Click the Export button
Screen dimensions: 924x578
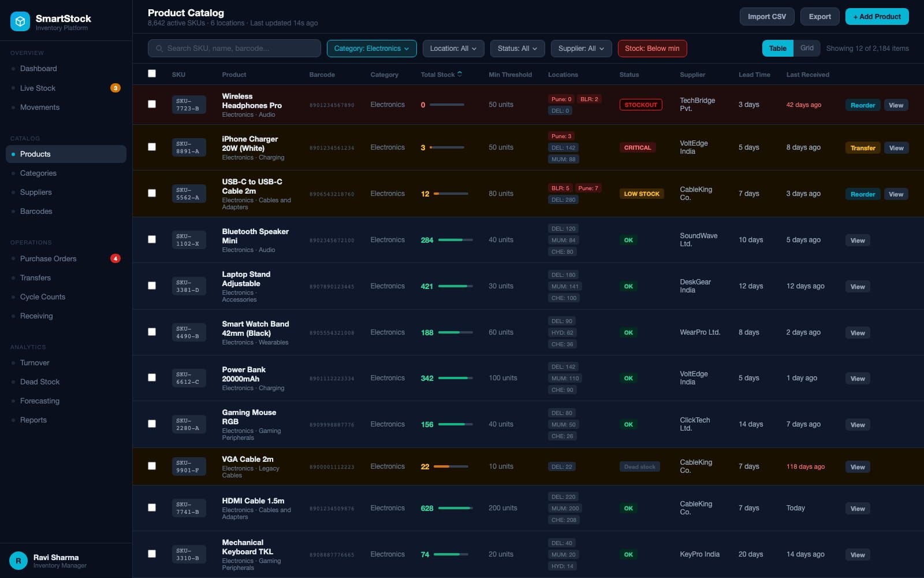coord(820,17)
